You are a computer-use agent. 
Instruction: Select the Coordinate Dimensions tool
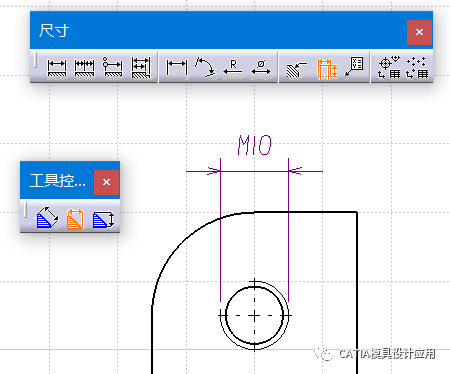click(x=355, y=67)
